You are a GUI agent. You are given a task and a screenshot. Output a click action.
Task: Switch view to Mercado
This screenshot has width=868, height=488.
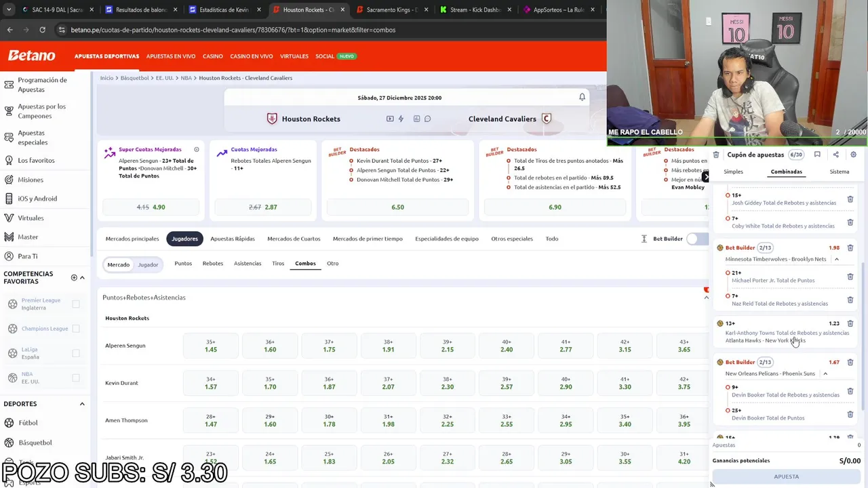coord(118,264)
